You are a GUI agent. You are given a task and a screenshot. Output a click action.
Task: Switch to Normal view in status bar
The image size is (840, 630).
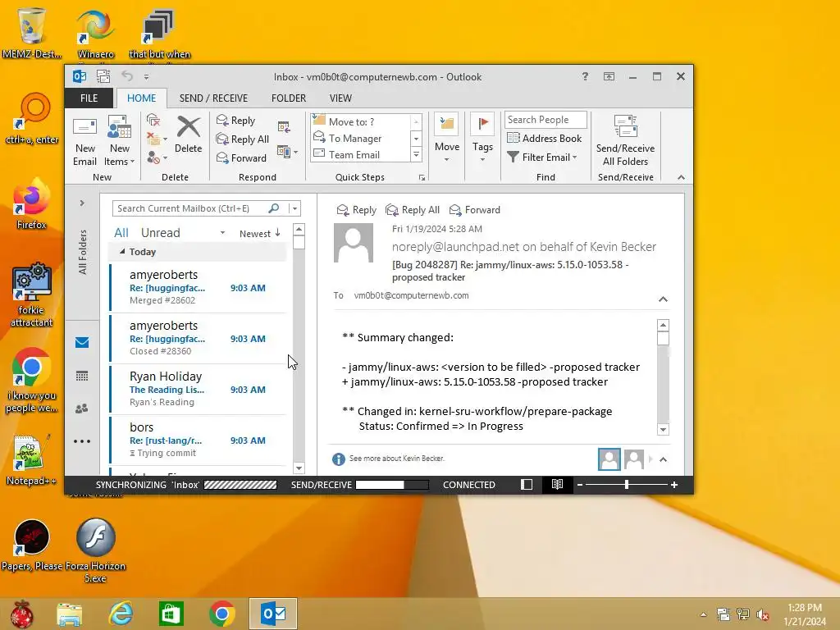pos(527,484)
